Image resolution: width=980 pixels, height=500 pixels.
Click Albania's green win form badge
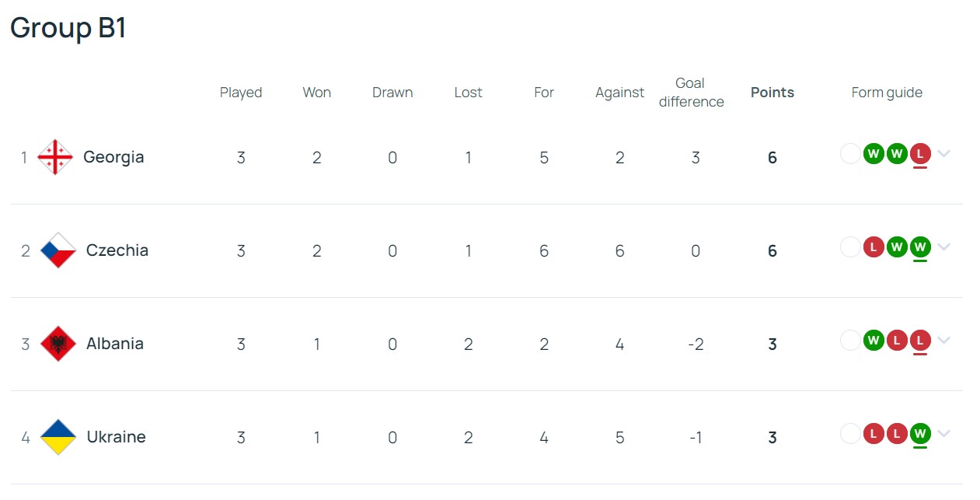pyautogui.click(x=874, y=341)
